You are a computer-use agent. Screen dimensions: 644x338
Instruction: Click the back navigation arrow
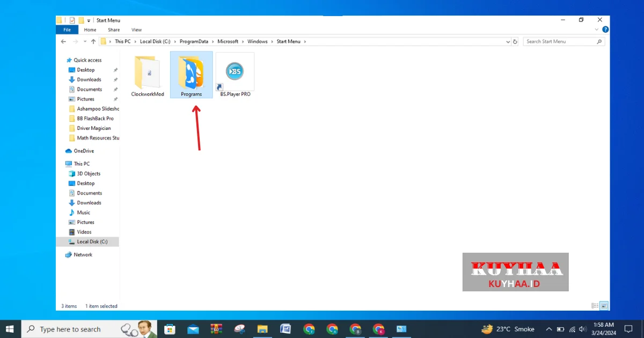pyautogui.click(x=64, y=41)
